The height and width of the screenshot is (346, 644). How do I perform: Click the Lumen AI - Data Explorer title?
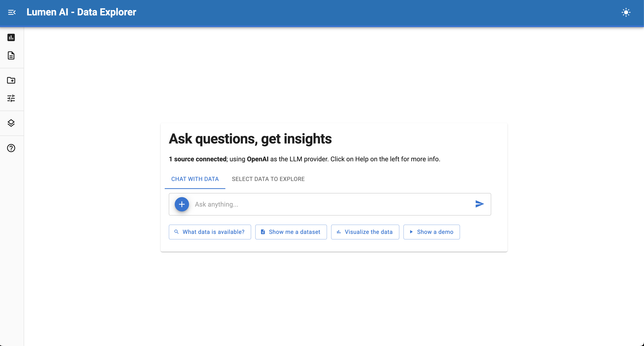81,12
